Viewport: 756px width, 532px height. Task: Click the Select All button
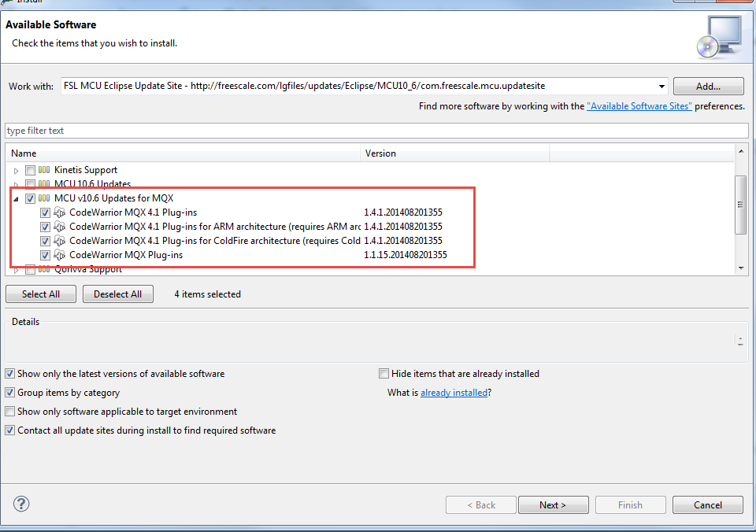41,294
